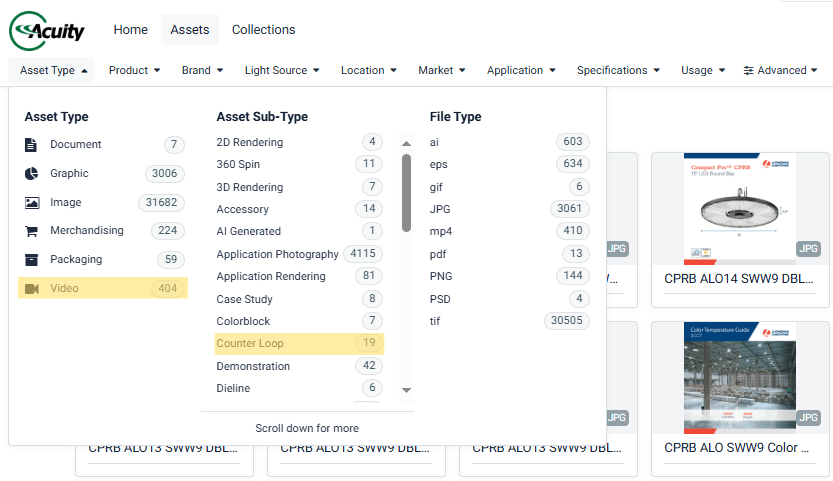
Task: Click the Merchandising cart icon
Action: click(x=31, y=231)
